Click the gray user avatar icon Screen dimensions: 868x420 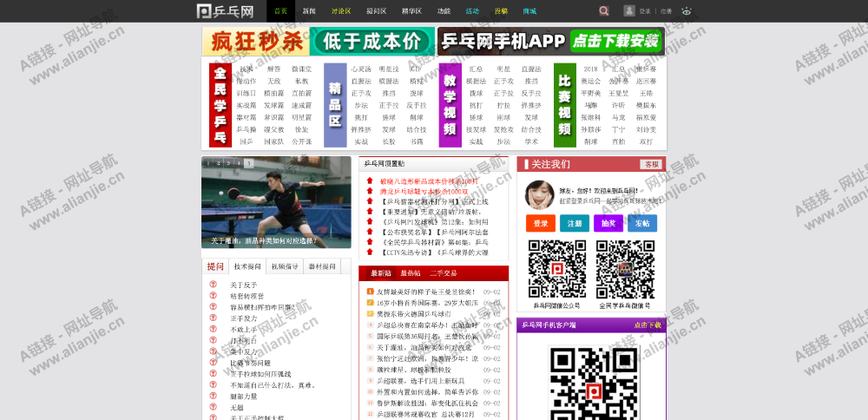(x=629, y=10)
